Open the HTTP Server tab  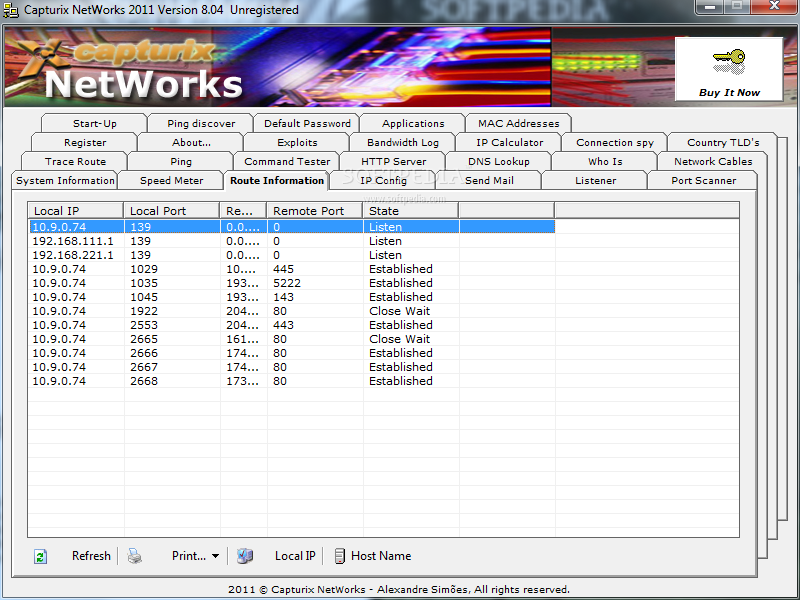[393, 161]
